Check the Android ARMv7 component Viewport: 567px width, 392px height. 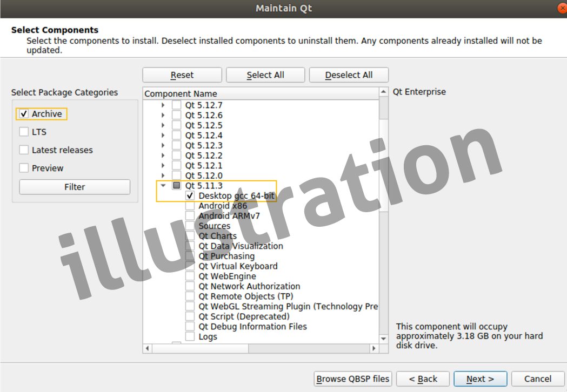[190, 215]
